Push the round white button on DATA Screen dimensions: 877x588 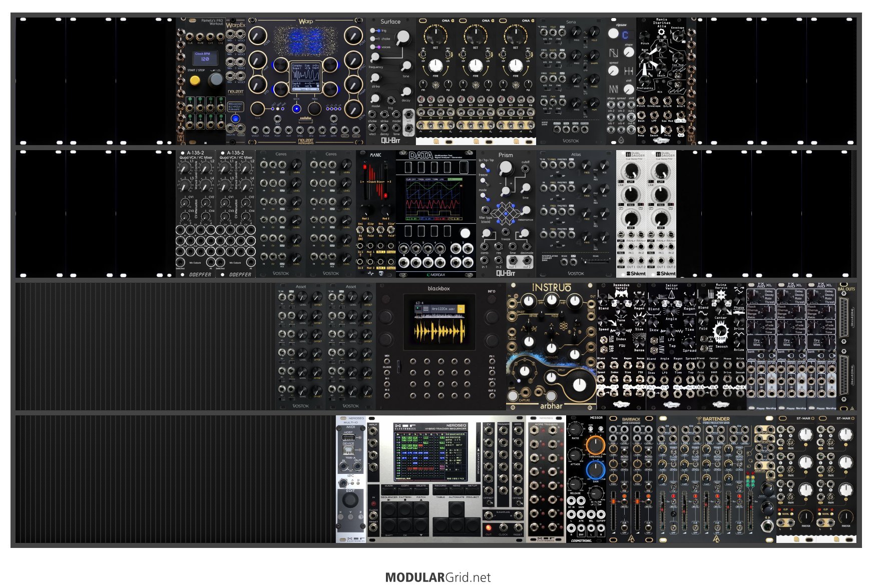tap(465, 233)
